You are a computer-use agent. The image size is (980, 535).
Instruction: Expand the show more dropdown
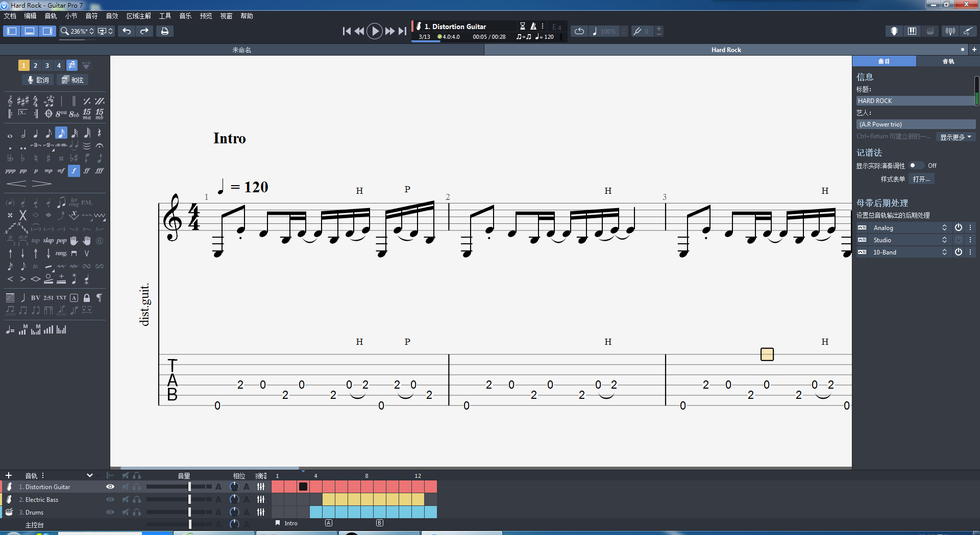click(955, 137)
